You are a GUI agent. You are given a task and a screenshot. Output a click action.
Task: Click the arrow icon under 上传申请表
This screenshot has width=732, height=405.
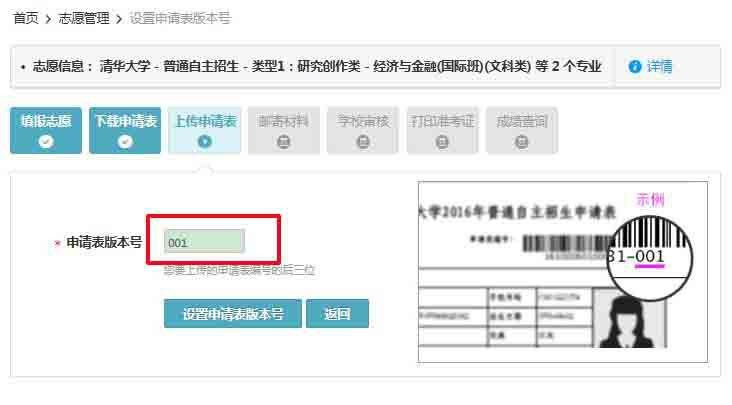point(204,141)
